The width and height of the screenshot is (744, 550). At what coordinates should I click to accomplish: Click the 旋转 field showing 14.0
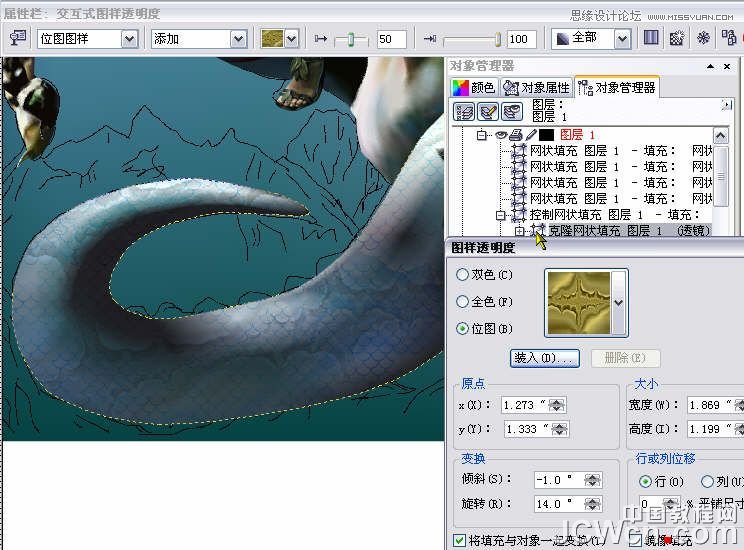pyautogui.click(x=558, y=504)
